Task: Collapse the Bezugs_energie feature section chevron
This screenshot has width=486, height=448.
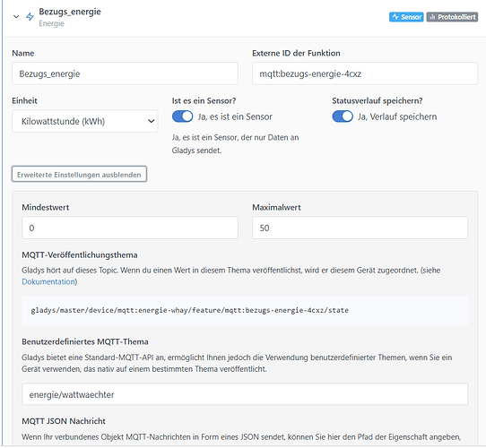Action: click(x=16, y=17)
